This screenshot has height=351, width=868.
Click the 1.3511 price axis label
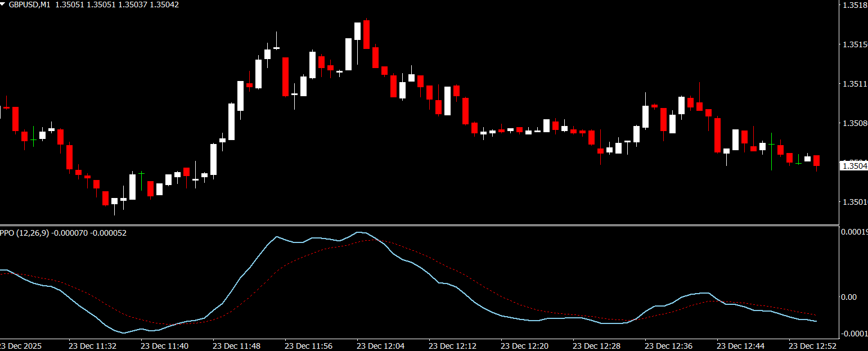point(853,84)
